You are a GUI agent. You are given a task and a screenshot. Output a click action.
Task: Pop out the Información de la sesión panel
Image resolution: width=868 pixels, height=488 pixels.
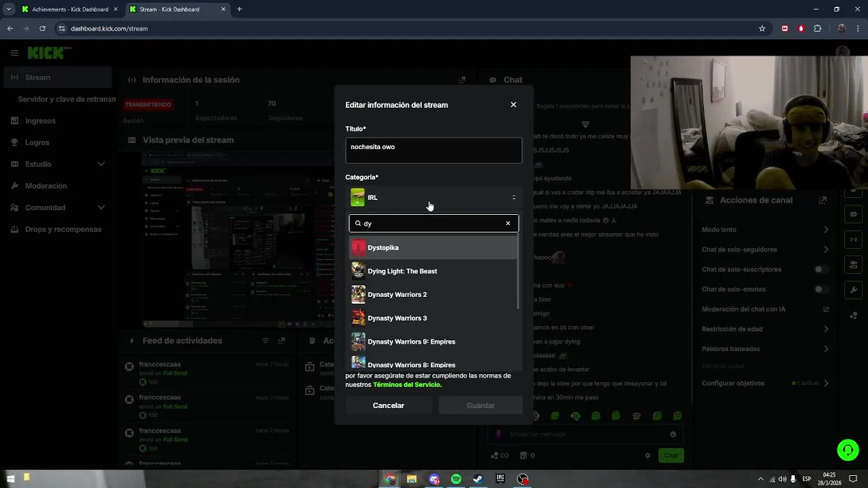point(462,80)
